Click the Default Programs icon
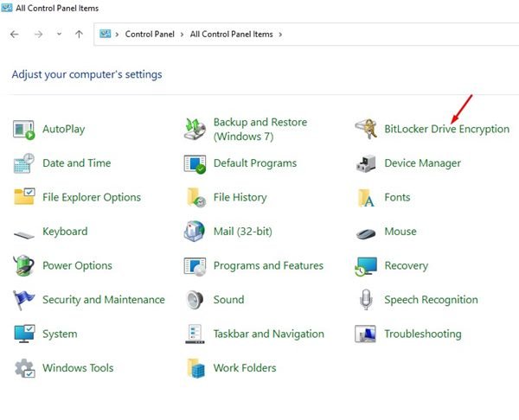The image size is (519, 420). click(195, 164)
